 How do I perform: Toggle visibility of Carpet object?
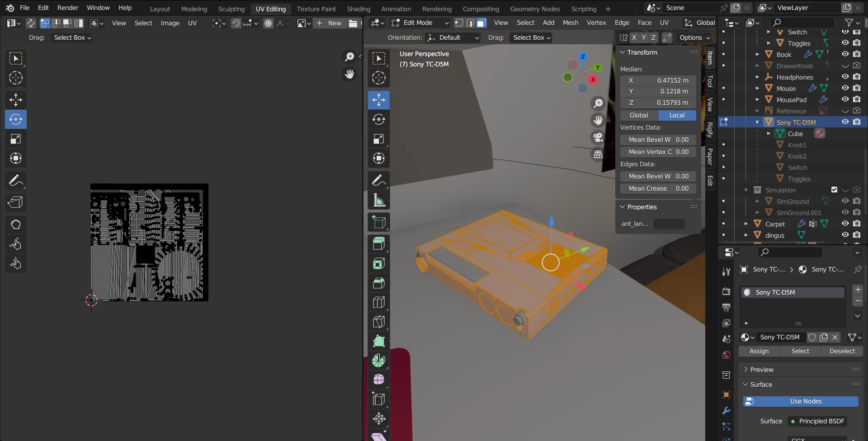(845, 224)
